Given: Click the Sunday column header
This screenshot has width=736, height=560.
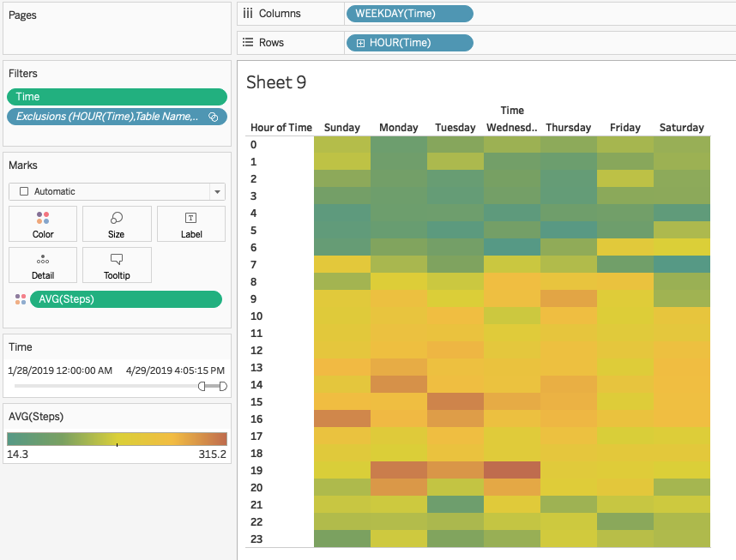Looking at the screenshot, I should (x=342, y=128).
